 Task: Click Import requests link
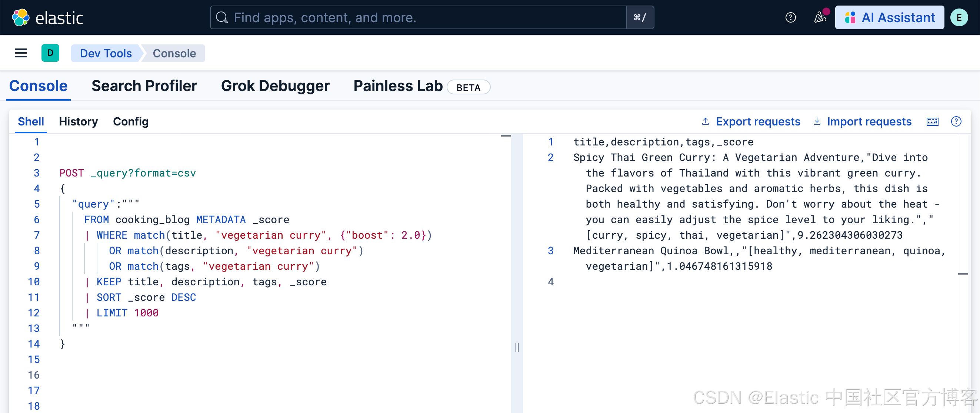click(869, 122)
